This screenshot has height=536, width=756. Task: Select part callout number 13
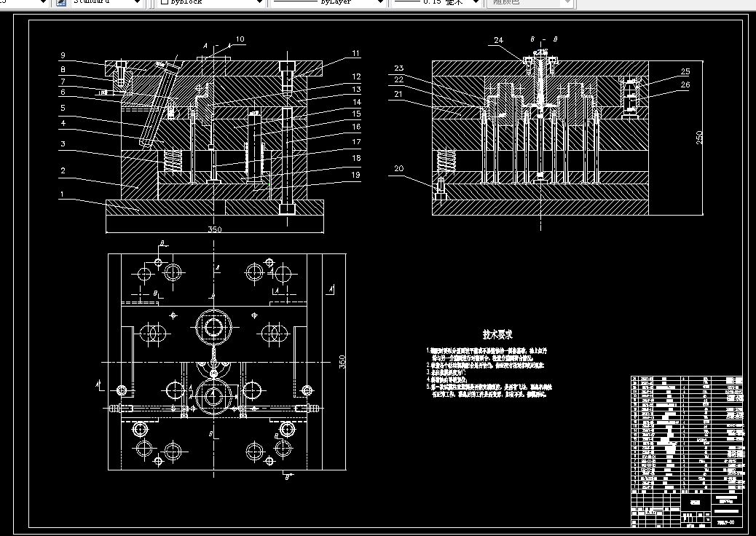356,89
